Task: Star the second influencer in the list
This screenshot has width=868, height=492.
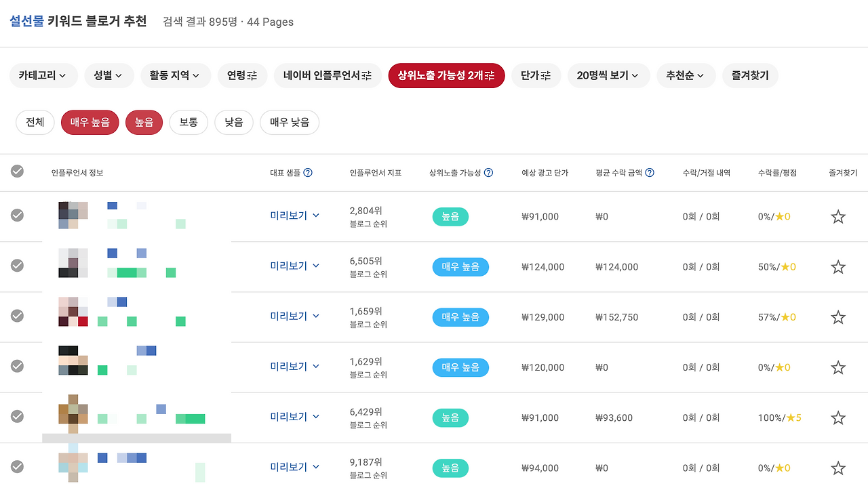Action: click(838, 266)
